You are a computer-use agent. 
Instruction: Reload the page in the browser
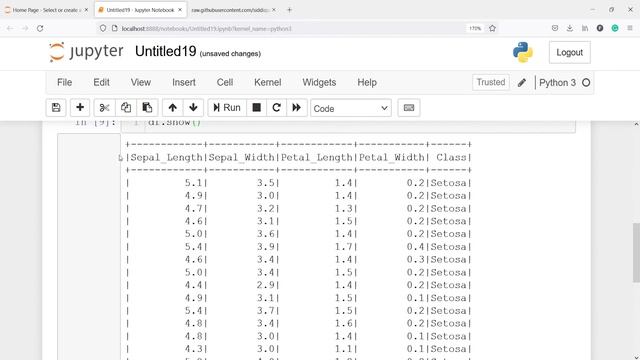(40, 29)
